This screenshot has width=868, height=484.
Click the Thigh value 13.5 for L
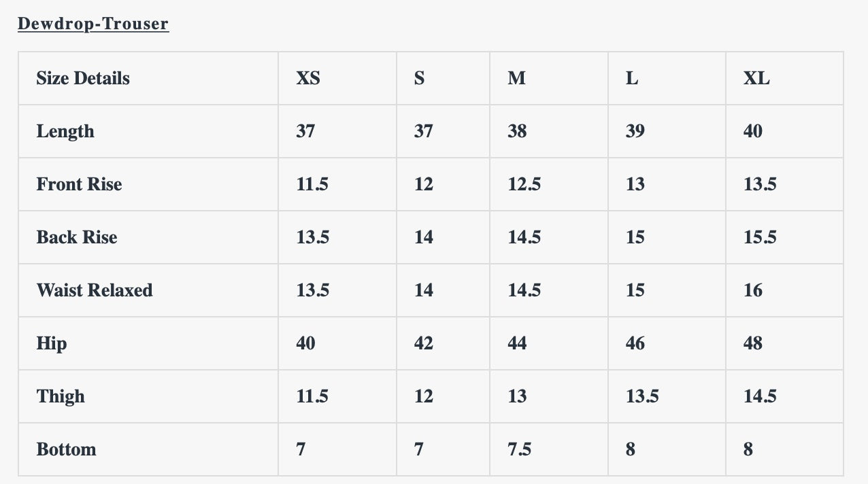pos(642,396)
